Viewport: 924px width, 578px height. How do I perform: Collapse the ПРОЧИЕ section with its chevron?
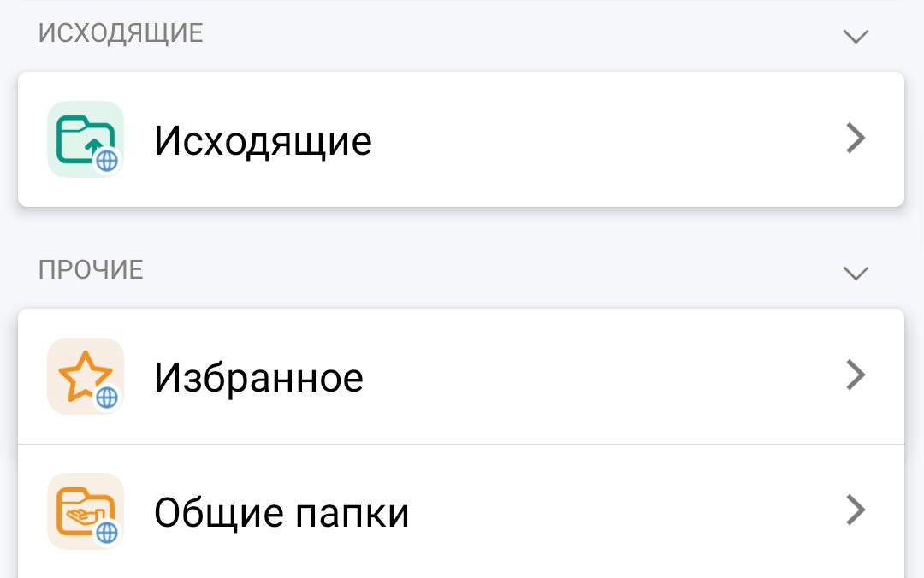point(856,273)
